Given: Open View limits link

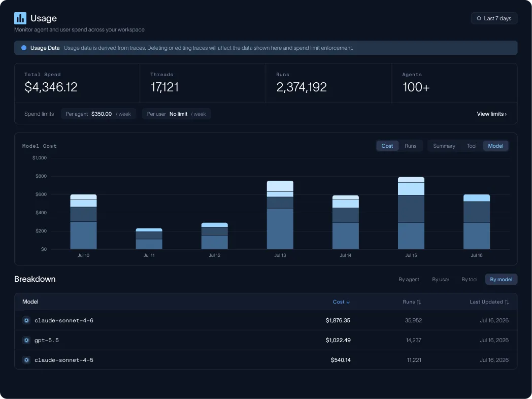Looking at the screenshot, I should click(x=491, y=114).
